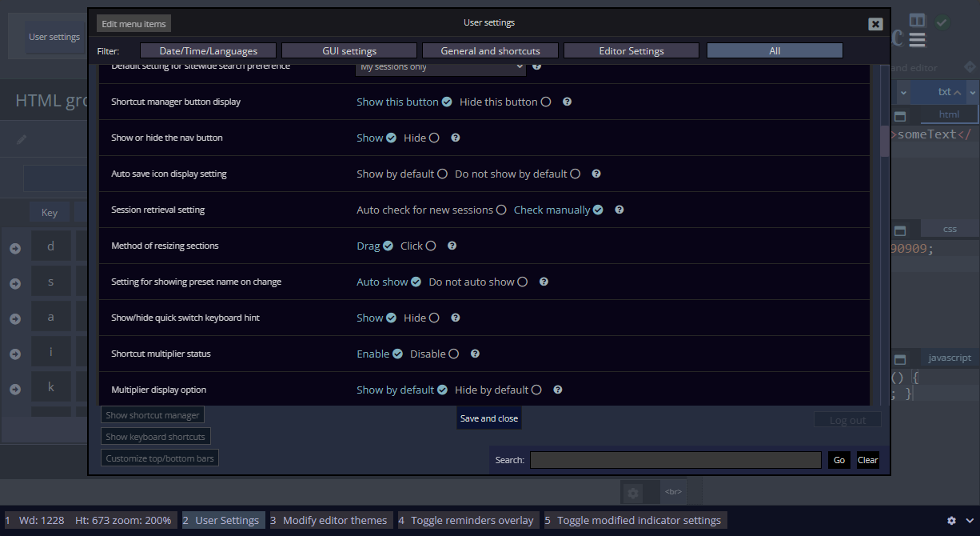This screenshot has width=980, height=536.
Task: Open gear settings in bottom bar
Action: click(951, 520)
